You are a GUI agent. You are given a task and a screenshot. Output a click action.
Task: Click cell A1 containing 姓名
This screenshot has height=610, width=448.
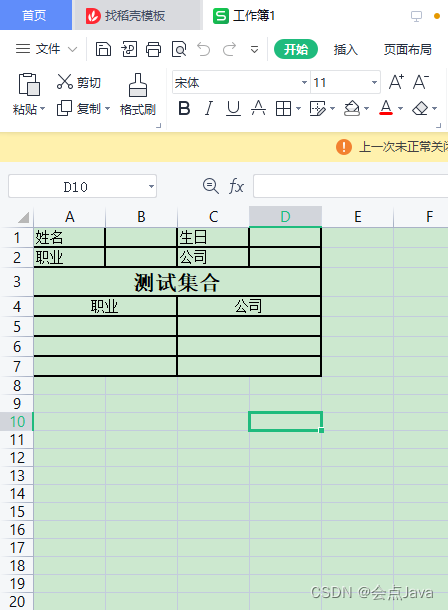tap(70, 237)
